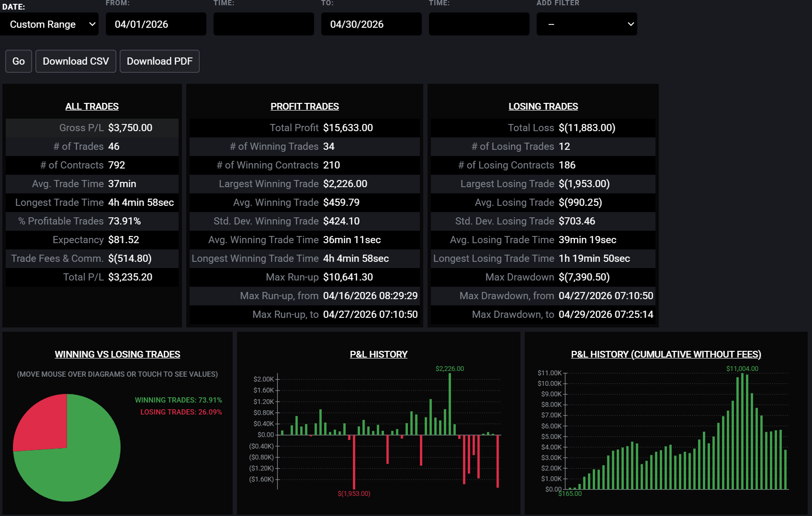Select # of Winning Contracts value 210
Image resolution: width=812 pixels, height=516 pixels.
(331, 165)
